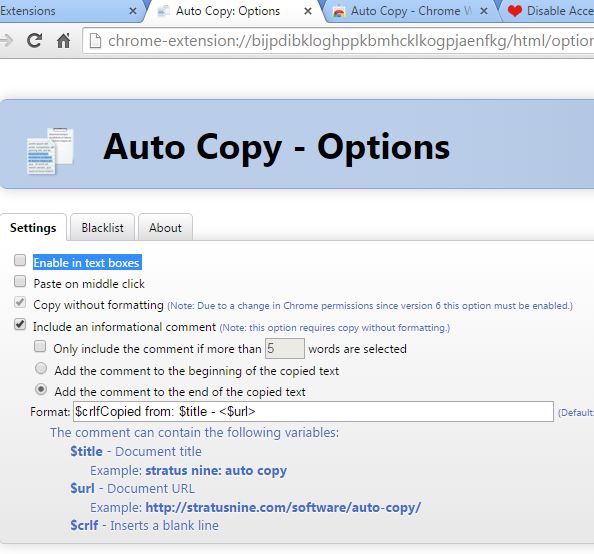Switch to the Blacklist tab
This screenshot has width=594, height=554.
coord(102,227)
